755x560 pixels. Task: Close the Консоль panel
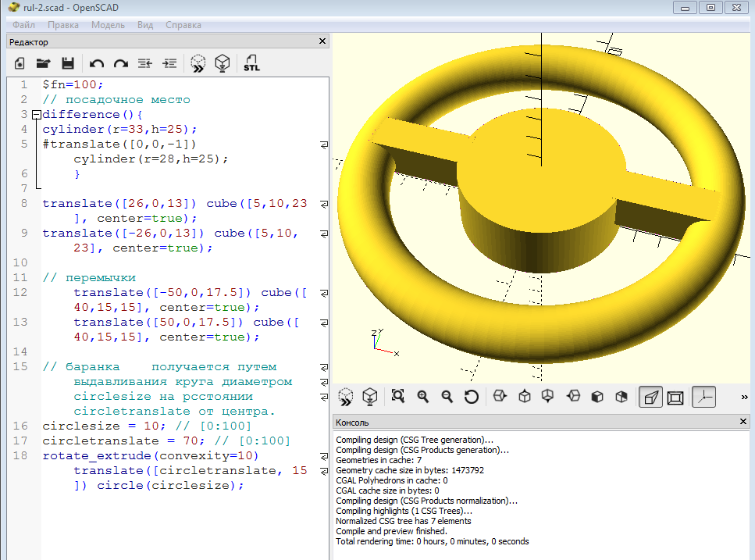743,422
